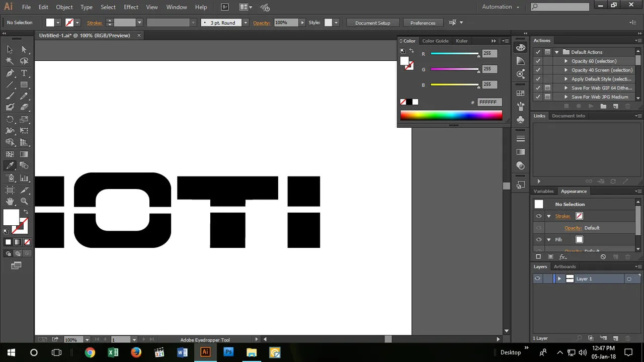Pick the Line Segment tool
The height and width of the screenshot is (362, 644).
(x=10, y=85)
